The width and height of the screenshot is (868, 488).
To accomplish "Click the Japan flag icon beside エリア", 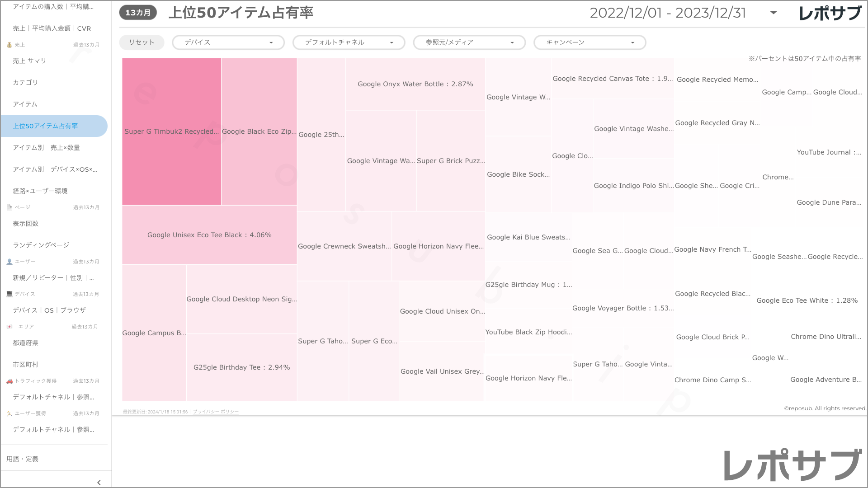I will (9, 327).
